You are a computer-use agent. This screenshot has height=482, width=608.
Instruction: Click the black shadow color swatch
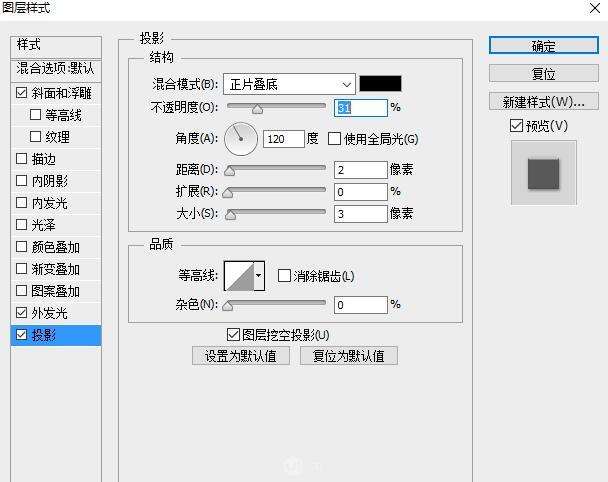click(380, 84)
